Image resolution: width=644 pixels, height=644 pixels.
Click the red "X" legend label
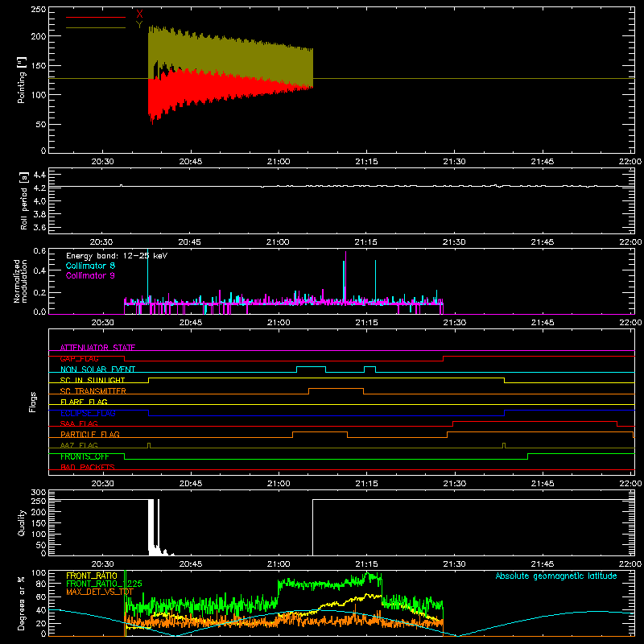[x=139, y=14]
